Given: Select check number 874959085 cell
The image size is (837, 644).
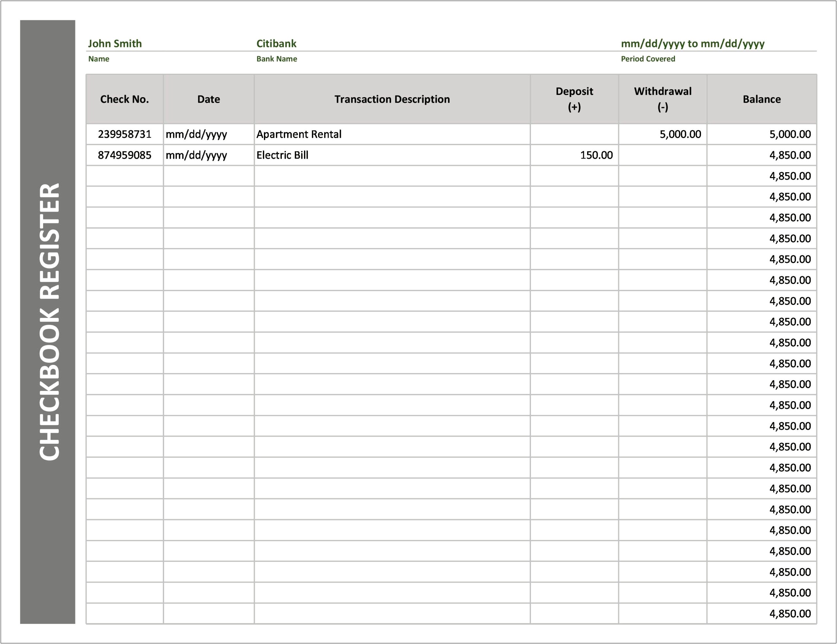Looking at the screenshot, I should [x=125, y=155].
